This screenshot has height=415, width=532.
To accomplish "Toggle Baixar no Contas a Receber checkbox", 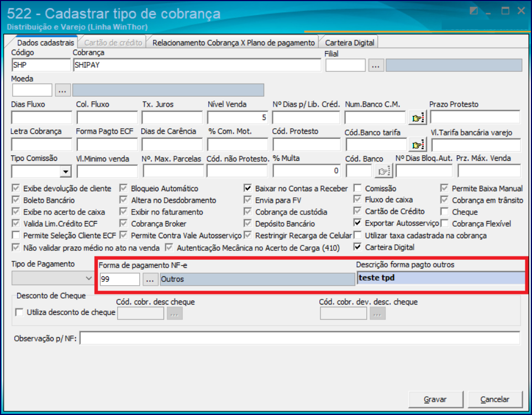I will point(248,188).
